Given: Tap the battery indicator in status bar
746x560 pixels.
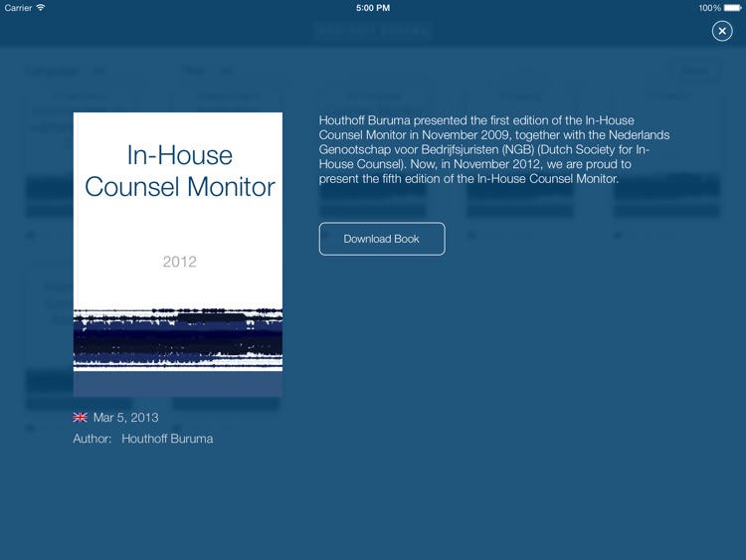Looking at the screenshot, I should click(732, 8).
